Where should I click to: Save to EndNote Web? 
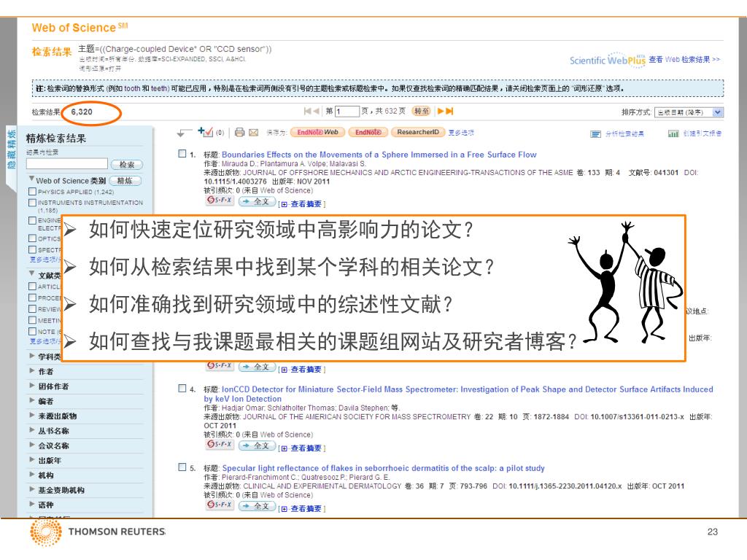pos(317,133)
